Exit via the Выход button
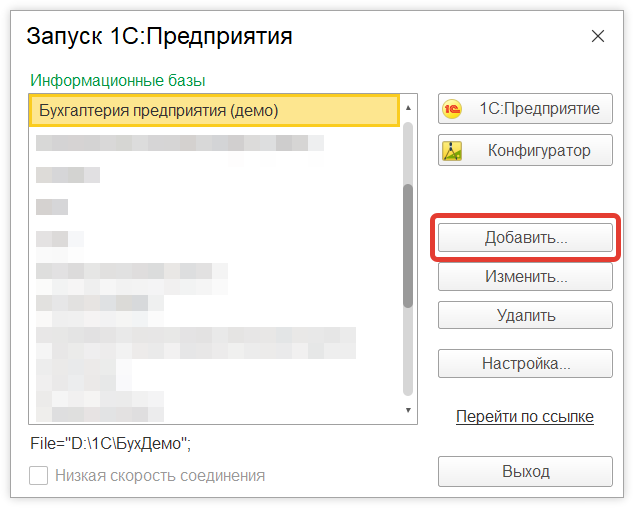This screenshot has width=633, height=508. [525, 471]
